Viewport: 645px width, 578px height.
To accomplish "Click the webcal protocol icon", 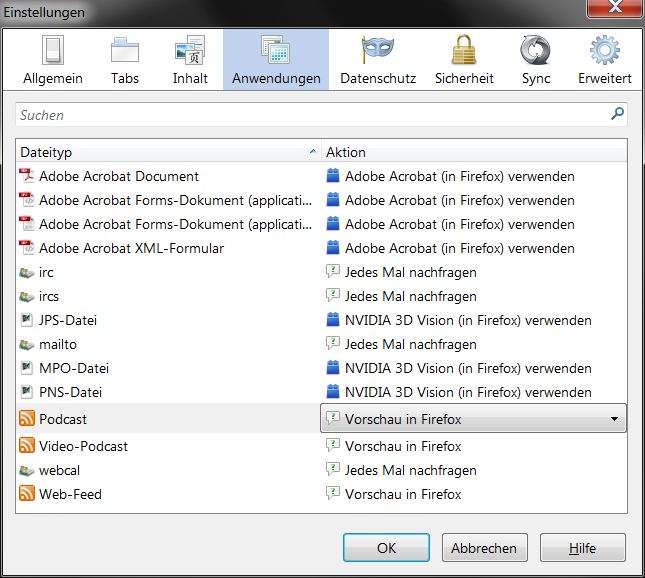I will point(27,470).
